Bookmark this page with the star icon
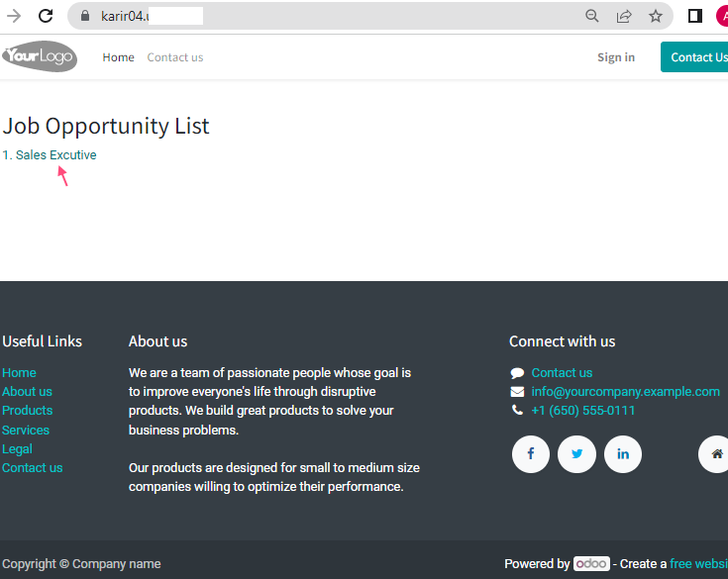The image size is (728, 579). pos(655,16)
